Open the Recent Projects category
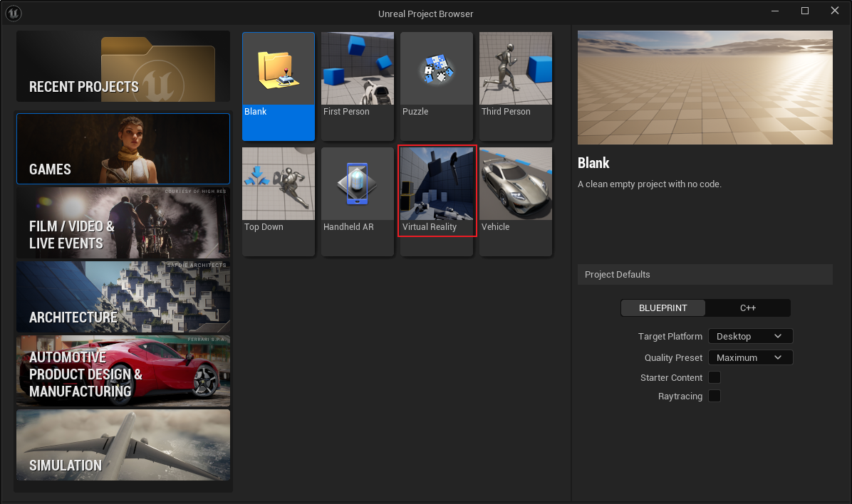The height and width of the screenshot is (504, 852). click(123, 66)
